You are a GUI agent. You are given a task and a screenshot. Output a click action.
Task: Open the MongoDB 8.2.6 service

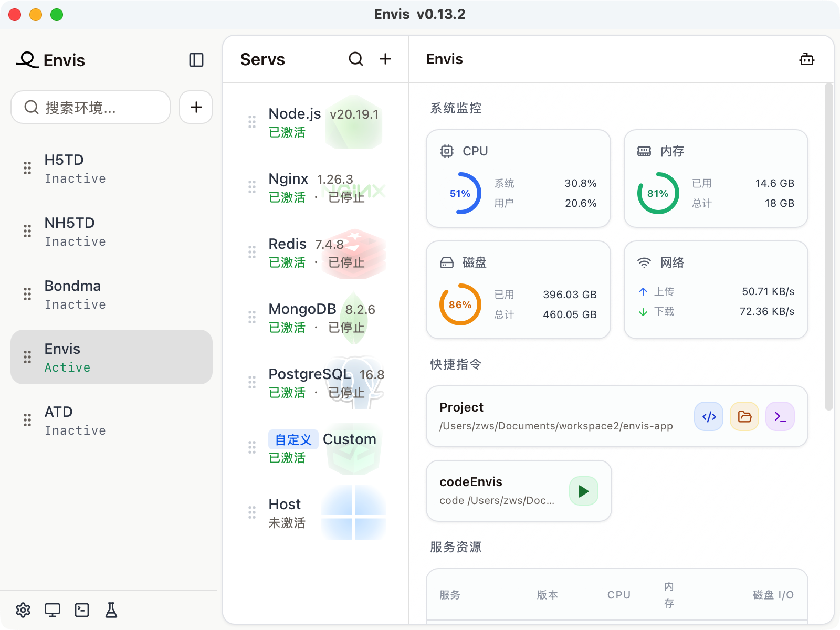316,317
